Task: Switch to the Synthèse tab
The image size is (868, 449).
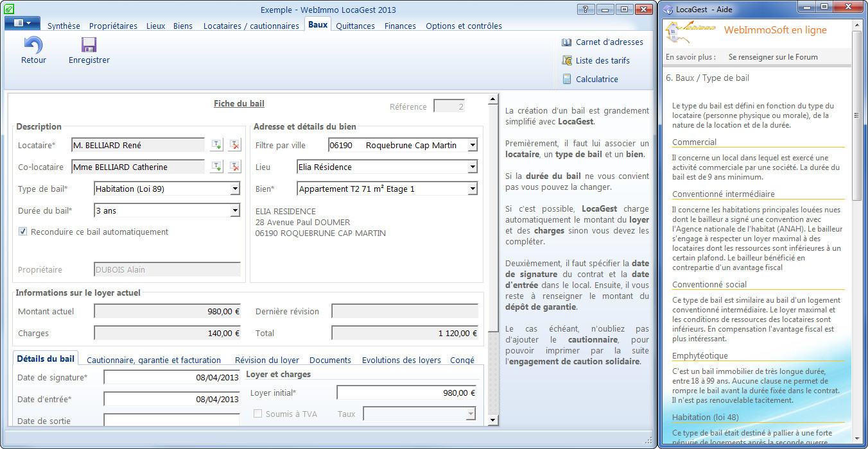Action: click(x=64, y=26)
